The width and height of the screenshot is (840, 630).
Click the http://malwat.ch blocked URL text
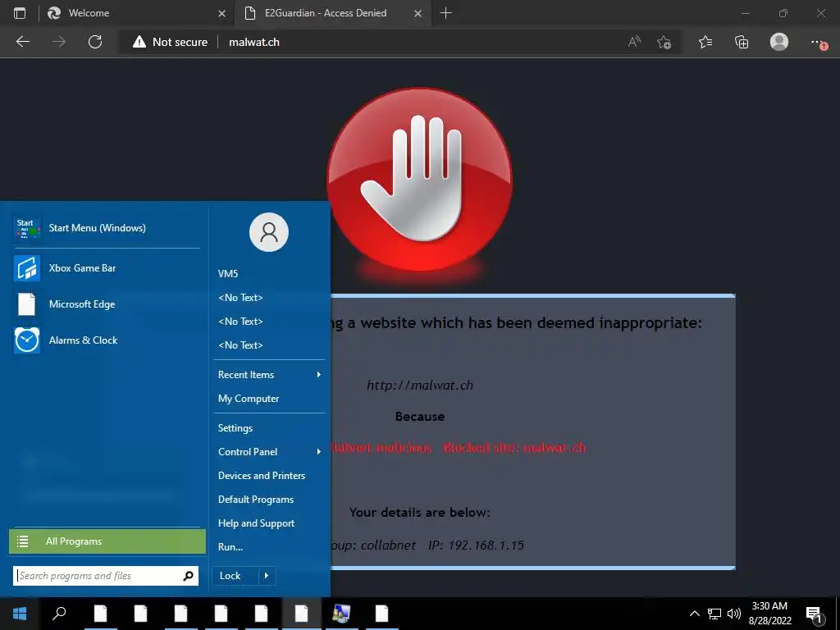[x=420, y=386]
